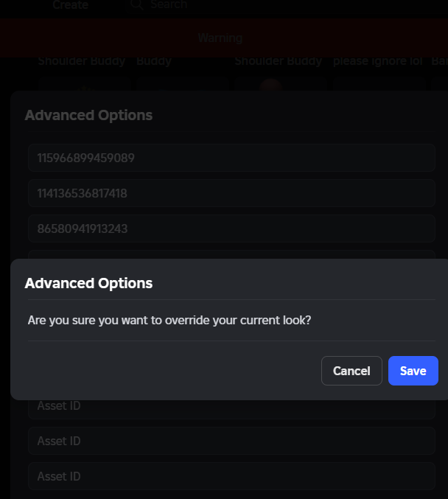448x499 pixels.
Task: Click the Save button in the dialog
Action: (x=413, y=371)
